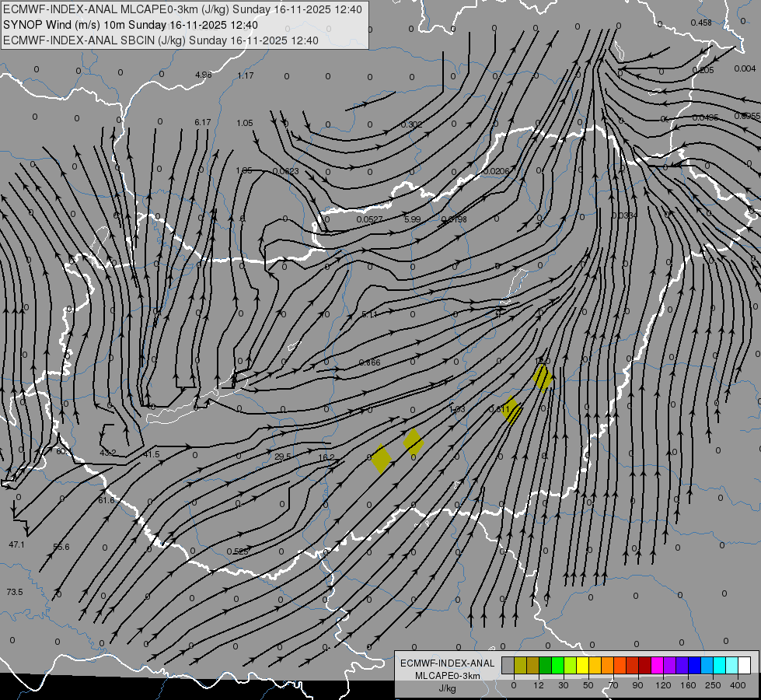Screen dimensions: 761x700
Task: Click the gray swatch in the MLCAPE legend
Action: pos(508,665)
